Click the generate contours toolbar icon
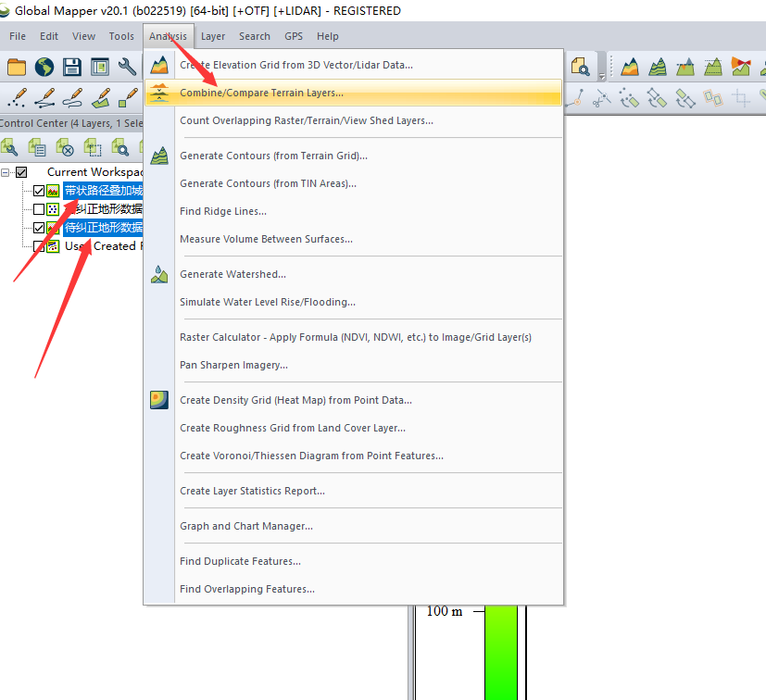 658,67
